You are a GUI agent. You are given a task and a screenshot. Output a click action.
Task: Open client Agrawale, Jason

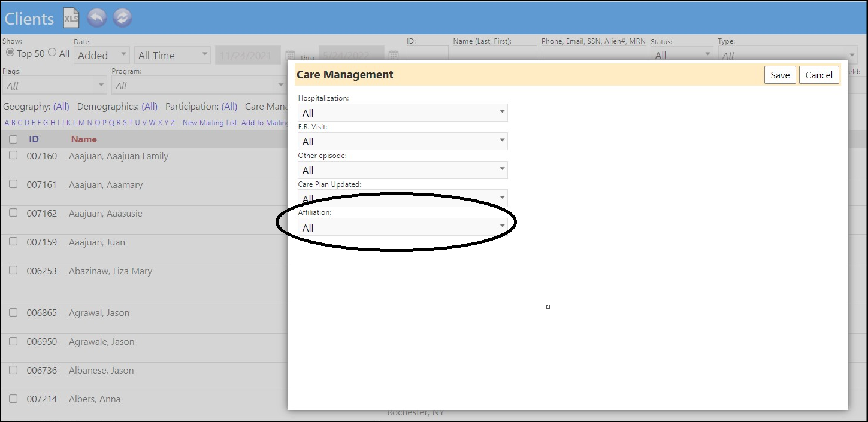coord(101,342)
